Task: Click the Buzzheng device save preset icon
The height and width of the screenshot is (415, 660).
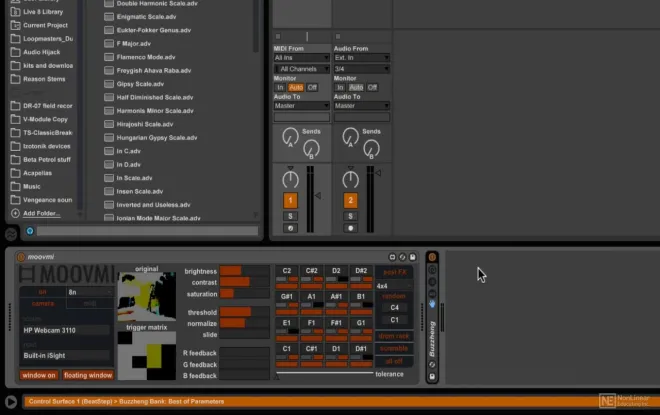Action: pos(432,377)
